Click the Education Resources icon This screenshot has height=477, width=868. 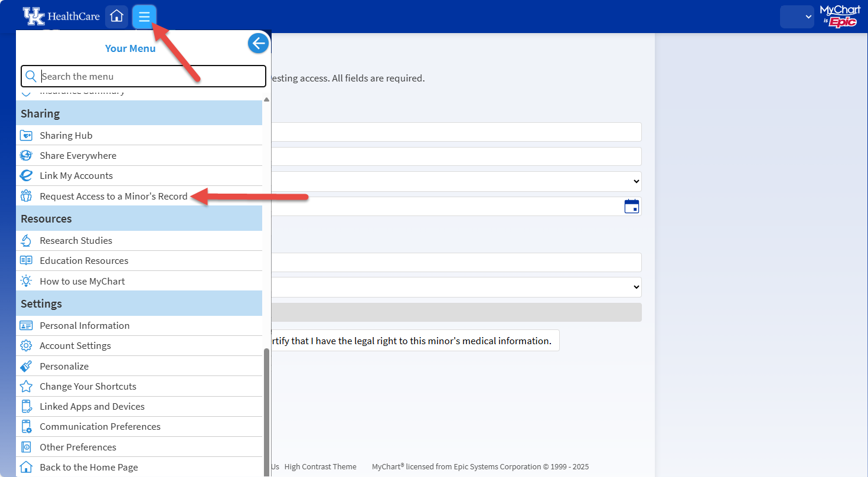click(x=27, y=260)
